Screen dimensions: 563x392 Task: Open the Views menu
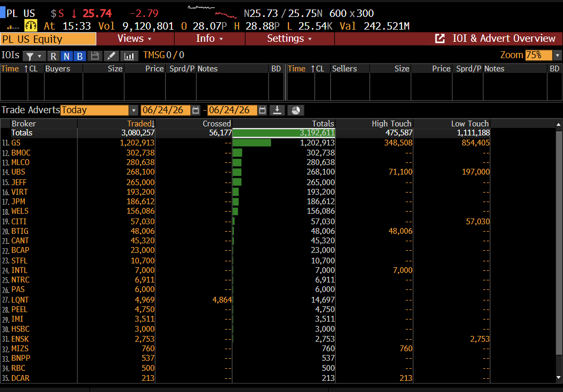(134, 39)
